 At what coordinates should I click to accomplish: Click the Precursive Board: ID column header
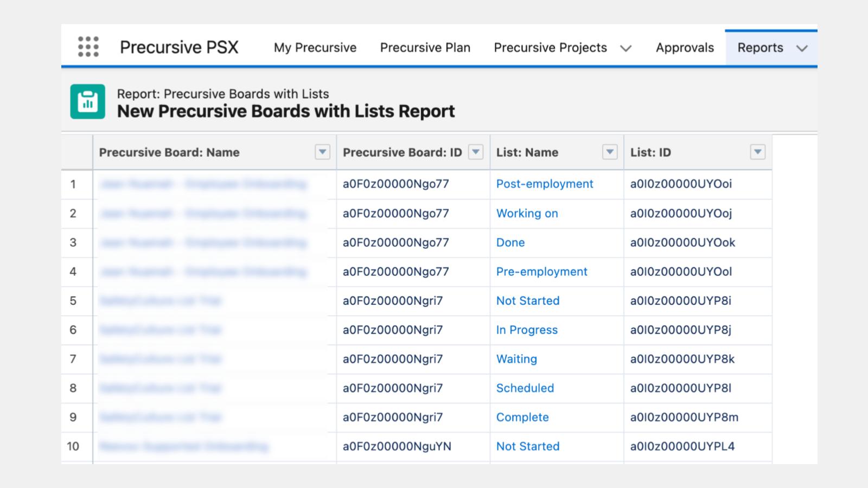pos(403,152)
